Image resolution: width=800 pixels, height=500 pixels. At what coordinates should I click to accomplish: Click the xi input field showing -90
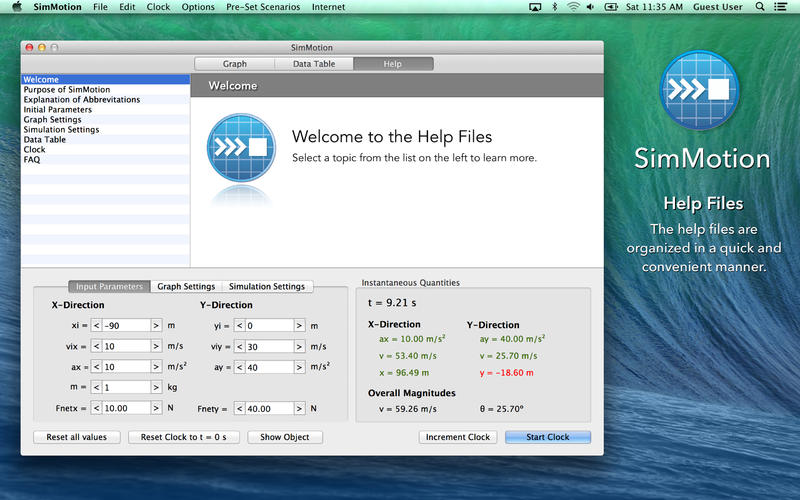click(126, 326)
